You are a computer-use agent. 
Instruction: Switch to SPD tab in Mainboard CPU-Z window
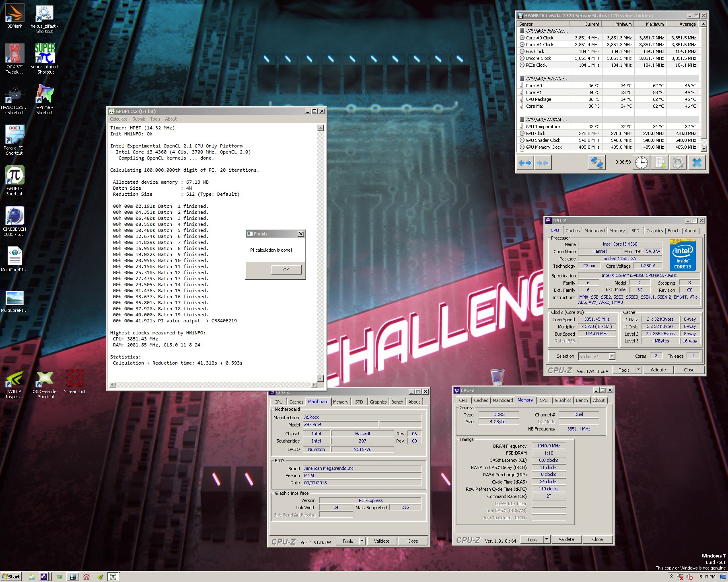pyautogui.click(x=359, y=402)
